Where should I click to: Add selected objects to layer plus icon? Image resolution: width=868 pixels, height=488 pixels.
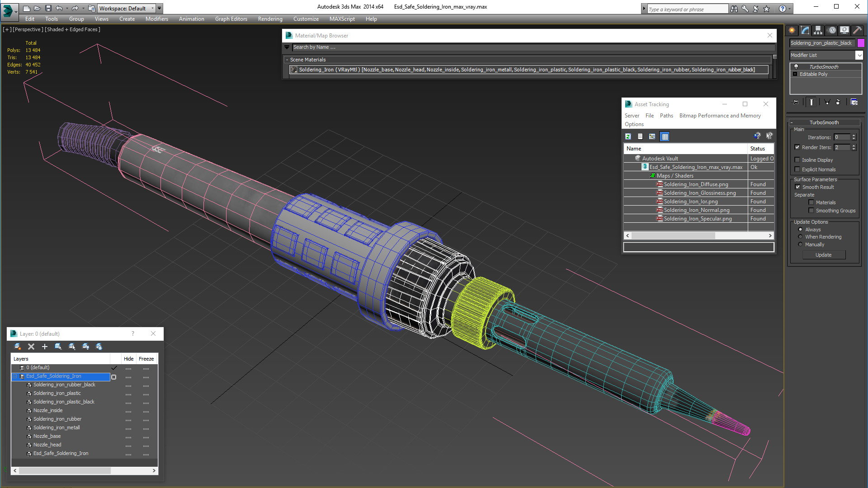pos(45,347)
